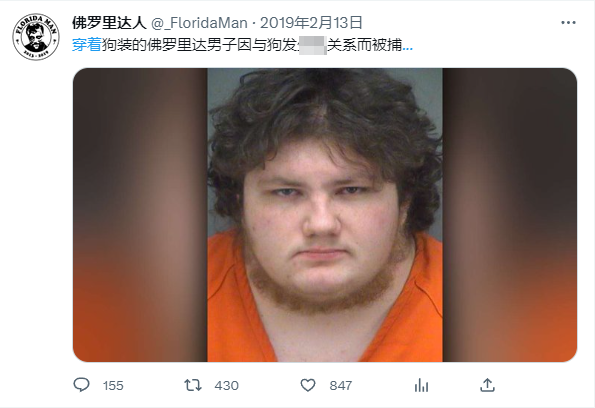Open the central mugshot photo
The height and width of the screenshot is (408, 595).
click(325, 215)
